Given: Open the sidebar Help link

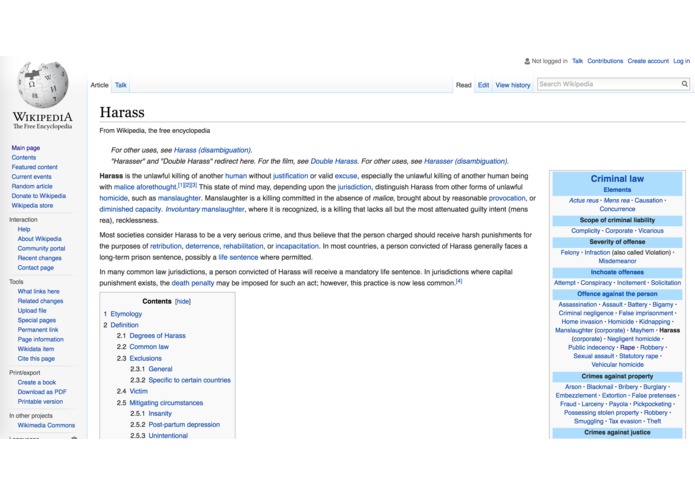Looking at the screenshot, I should coord(24,229).
